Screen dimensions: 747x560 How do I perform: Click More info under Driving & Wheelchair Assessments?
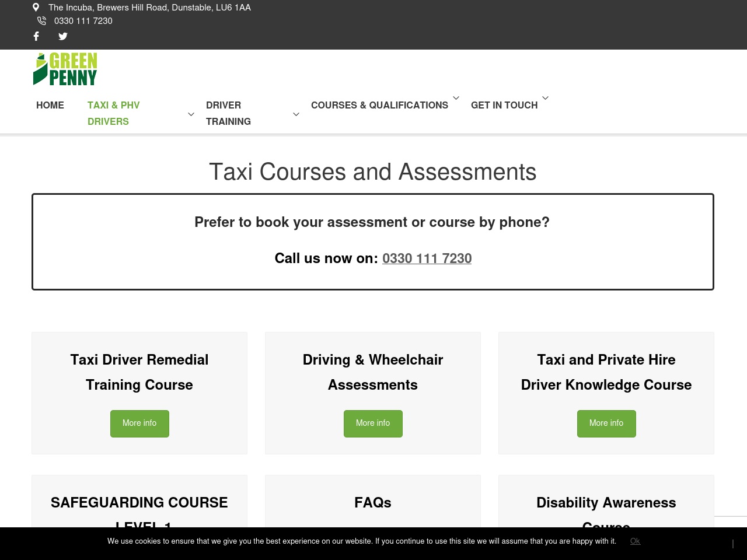(x=373, y=423)
